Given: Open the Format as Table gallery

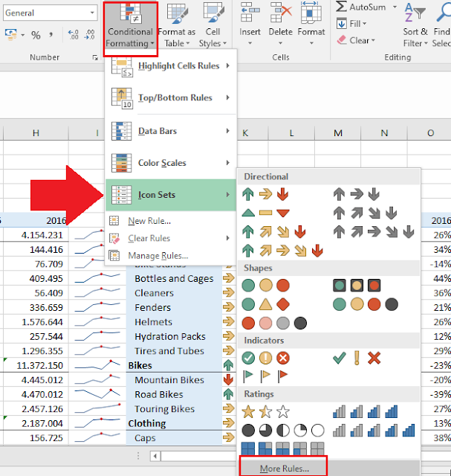Looking at the screenshot, I should (x=176, y=27).
